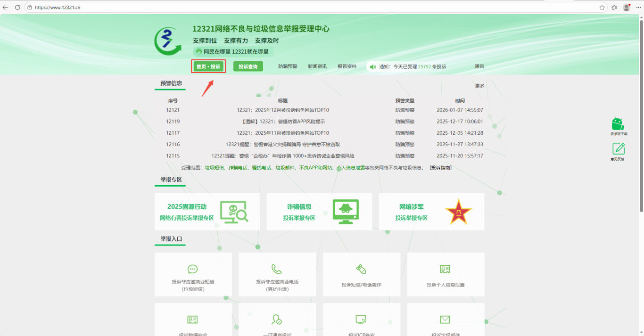644x336 pixels.
Task: Click the spam SMS speech bubble icon
Action: [x=193, y=269]
